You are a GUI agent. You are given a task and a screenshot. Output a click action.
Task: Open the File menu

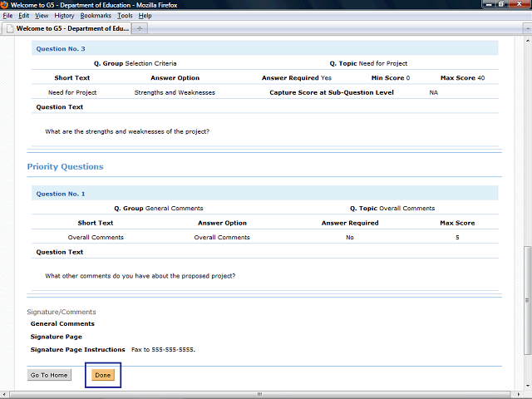[8, 16]
